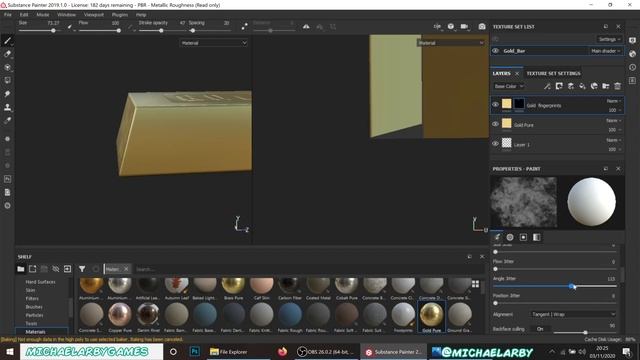The width and height of the screenshot is (640, 360).
Task: Toggle hidden resources icon in shelf
Action: 56,269
